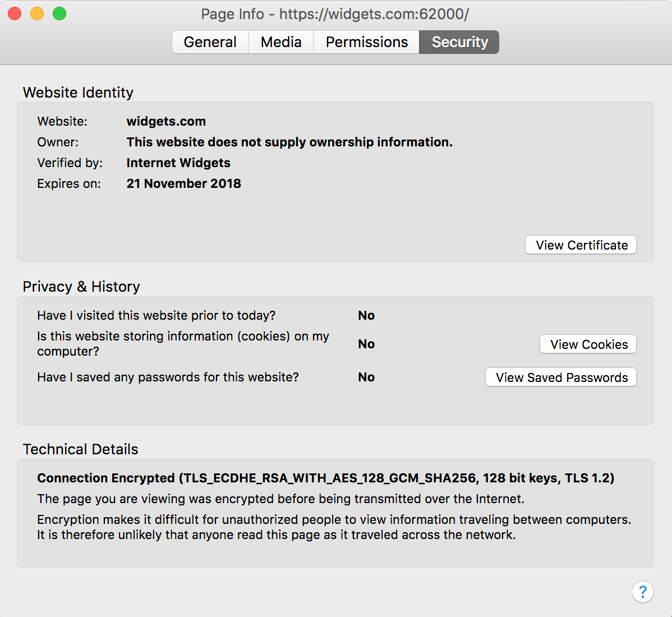Click the Help question mark icon
This screenshot has height=617, width=672.
(x=643, y=592)
